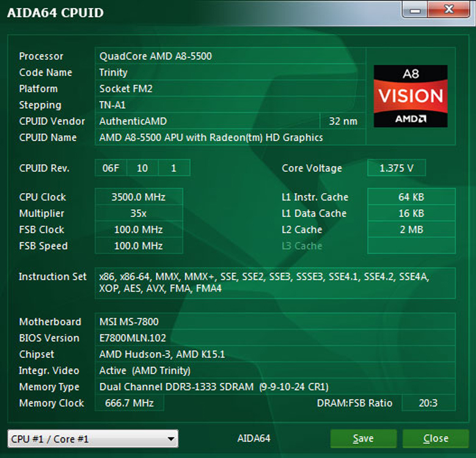Open the CPU #1 / Core #1 dropdown
The height and width of the screenshot is (458, 476).
point(92,438)
